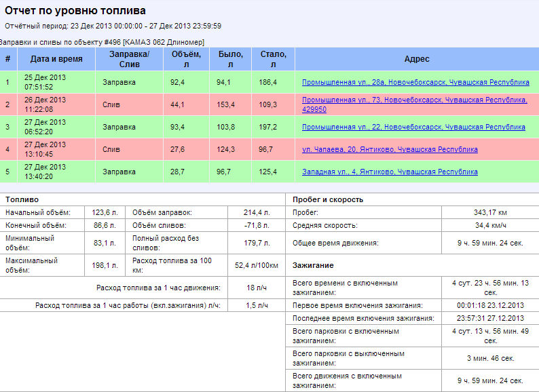Image resolution: width=539 pixels, height=392 pixels.
Task: Select the 'Адрес' column header
Action: click(x=417, y=59)
